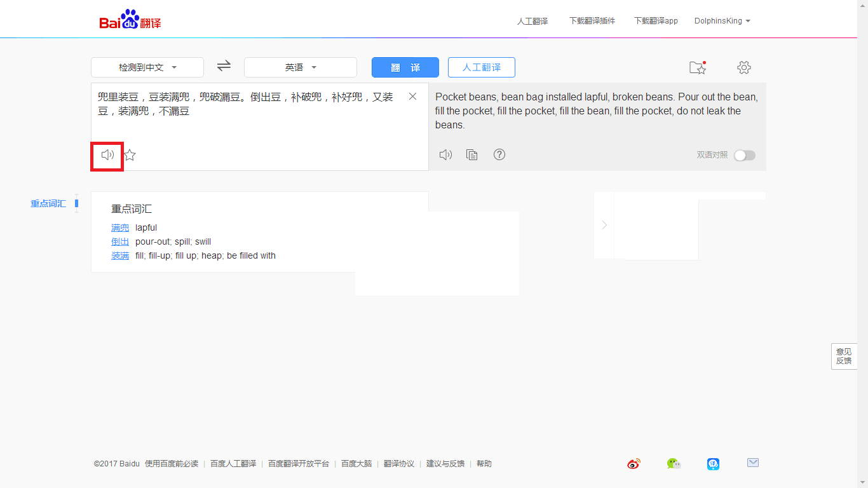Click outlined 人工翻译 button

482,67
